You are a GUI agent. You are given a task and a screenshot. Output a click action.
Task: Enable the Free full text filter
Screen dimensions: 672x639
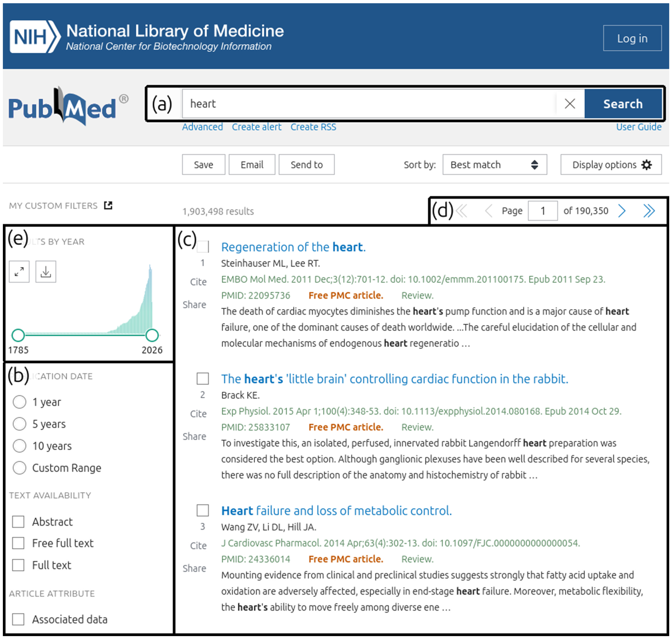pos(18,543)
